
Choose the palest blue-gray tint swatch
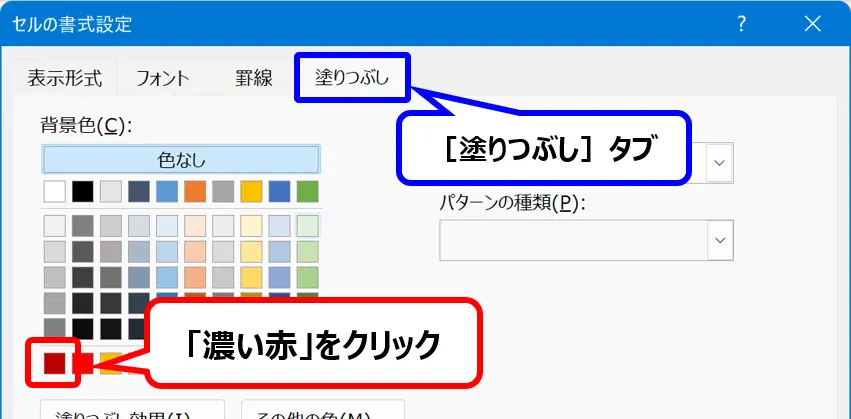(139, 226)
